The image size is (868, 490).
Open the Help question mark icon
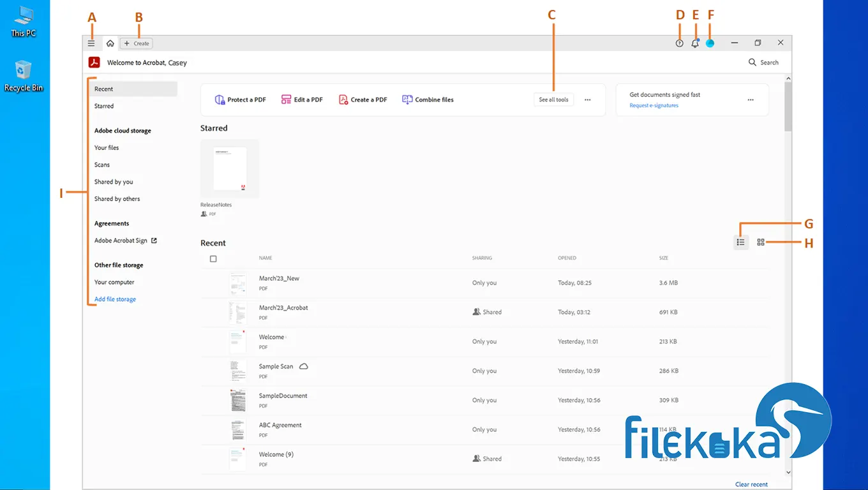click(679, 43)
